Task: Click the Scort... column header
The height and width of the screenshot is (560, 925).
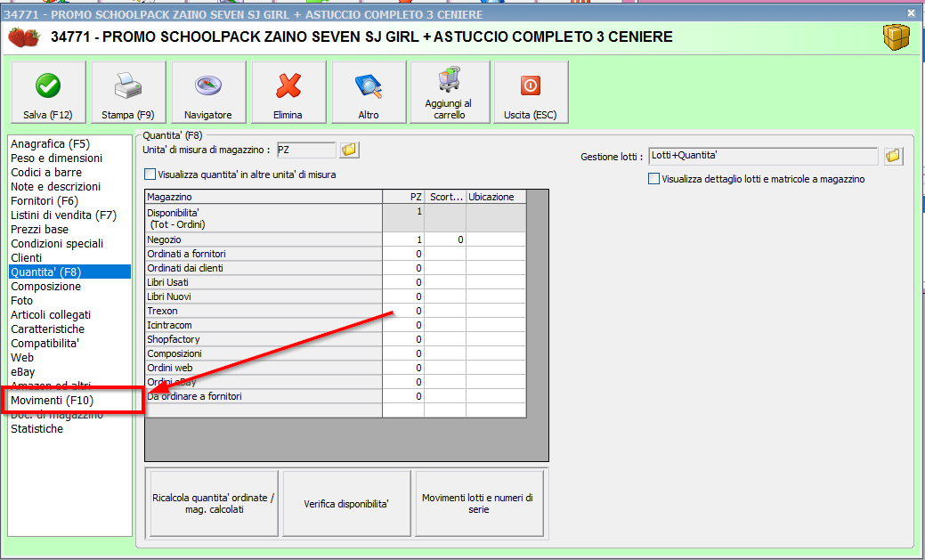Action: click(445, 197)
